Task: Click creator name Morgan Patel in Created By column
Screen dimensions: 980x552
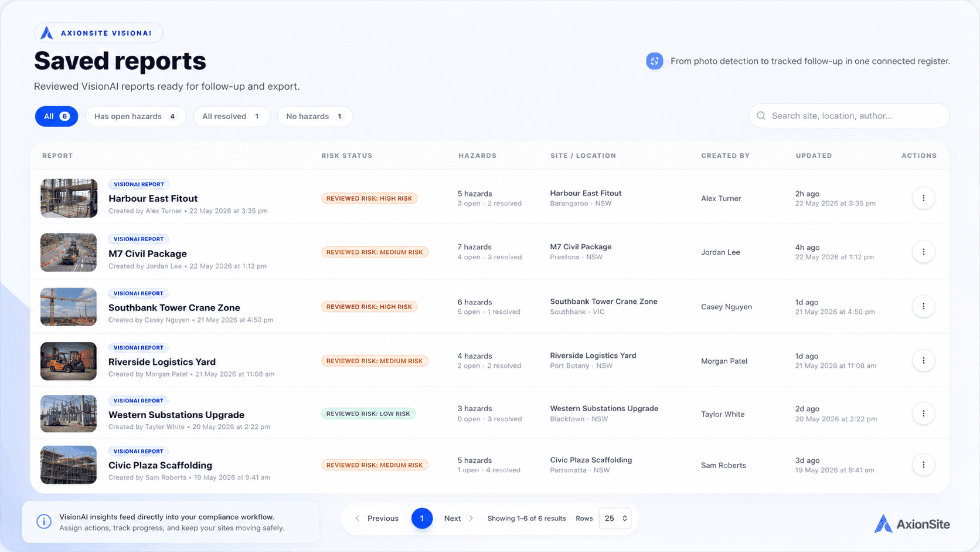Action: pyautogui.click(x=724, y=361)
